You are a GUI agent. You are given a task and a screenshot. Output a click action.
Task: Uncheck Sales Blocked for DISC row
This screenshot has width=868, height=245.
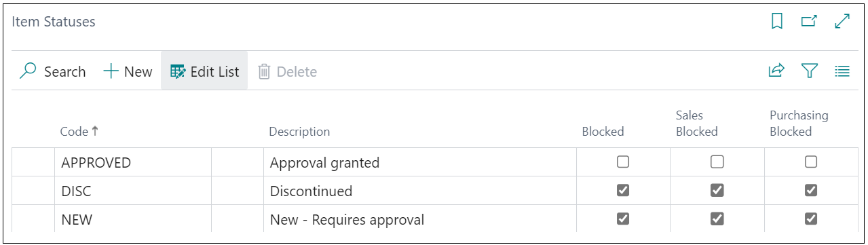point(717,191)
